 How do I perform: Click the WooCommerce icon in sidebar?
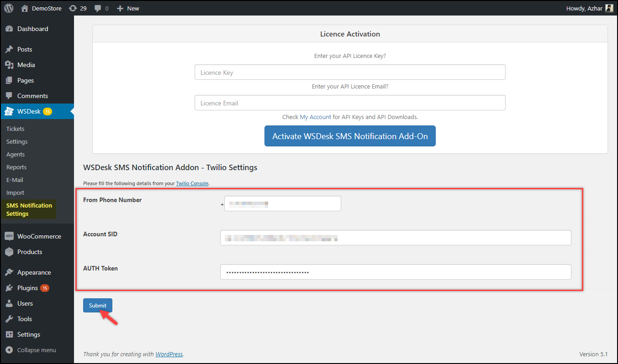tap(9, 236)
